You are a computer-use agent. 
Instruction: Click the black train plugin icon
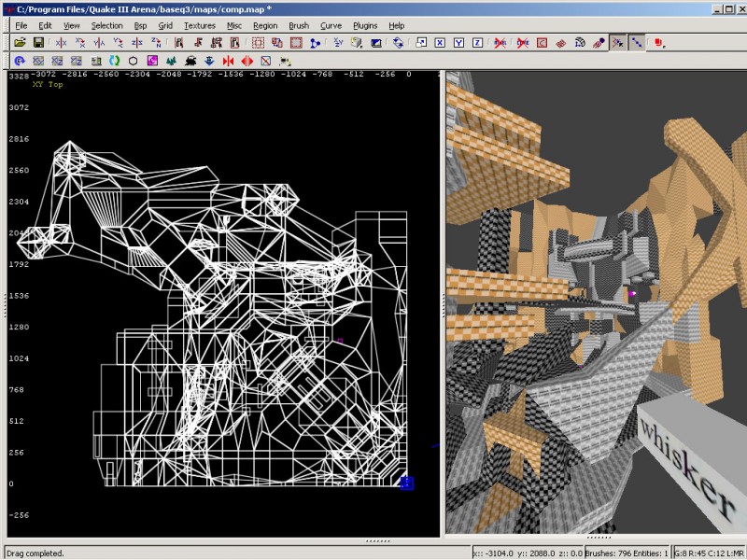[190, 61]
